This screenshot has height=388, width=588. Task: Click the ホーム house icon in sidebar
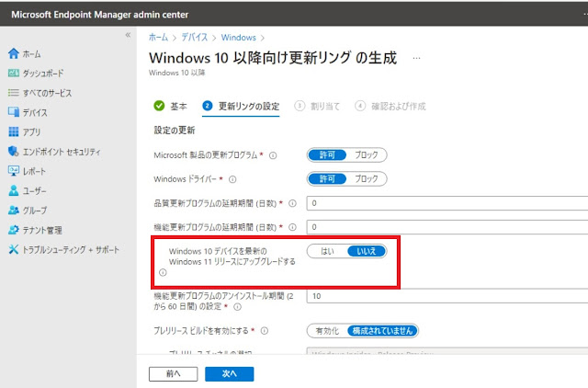(x=14, y=53)
